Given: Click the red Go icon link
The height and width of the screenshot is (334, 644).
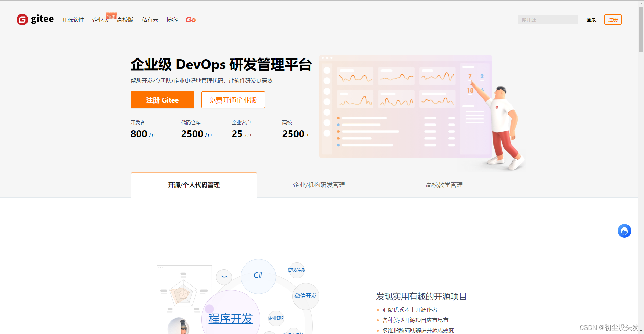Looking at the screenshot, I should (191, 20).
